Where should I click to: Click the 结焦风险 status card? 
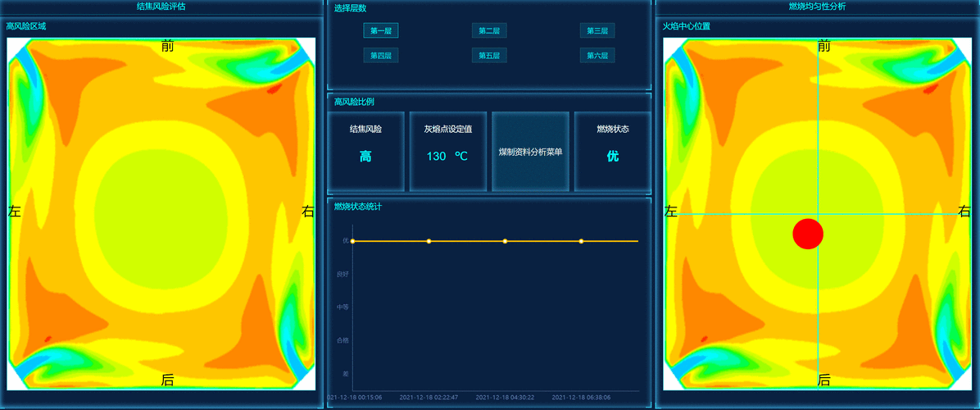[365, 152]
